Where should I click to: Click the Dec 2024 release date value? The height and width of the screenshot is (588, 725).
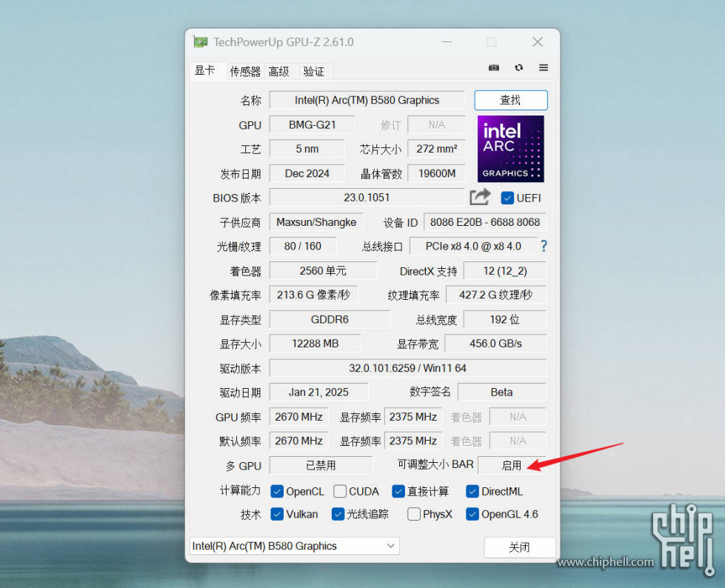(307, 173)
